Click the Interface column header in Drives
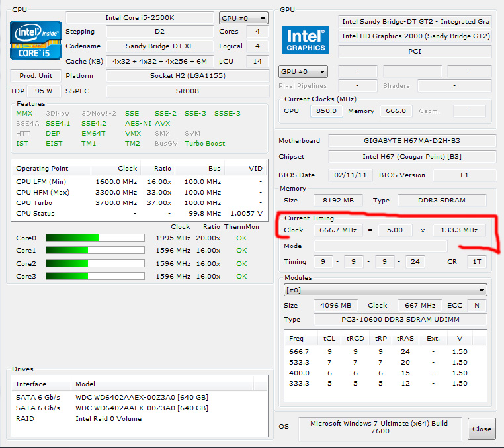504x448 pixels. [x=42, y=384]
